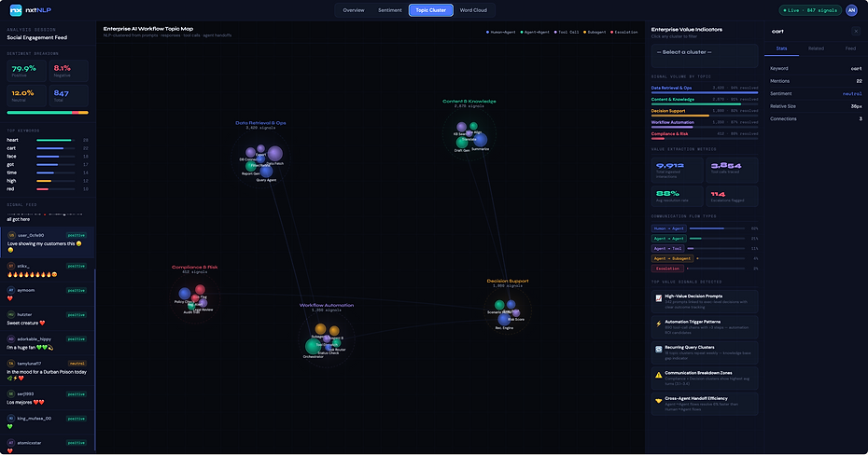Click the Automation Trigger Patterns lightning icon
Screen dimensions: 868x455
pos(659,324)
